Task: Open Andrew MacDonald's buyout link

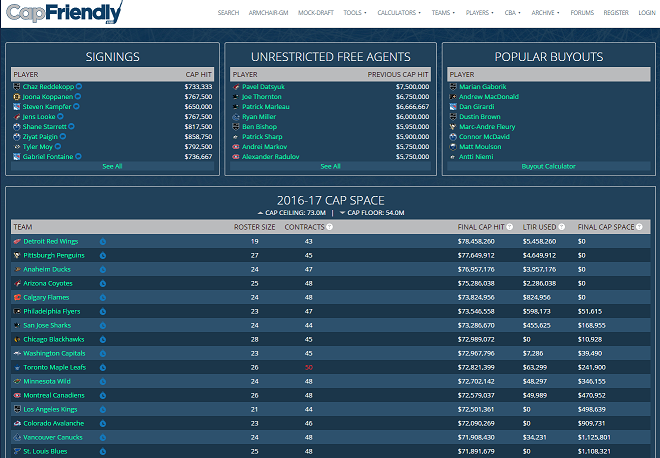Action: 489,97
